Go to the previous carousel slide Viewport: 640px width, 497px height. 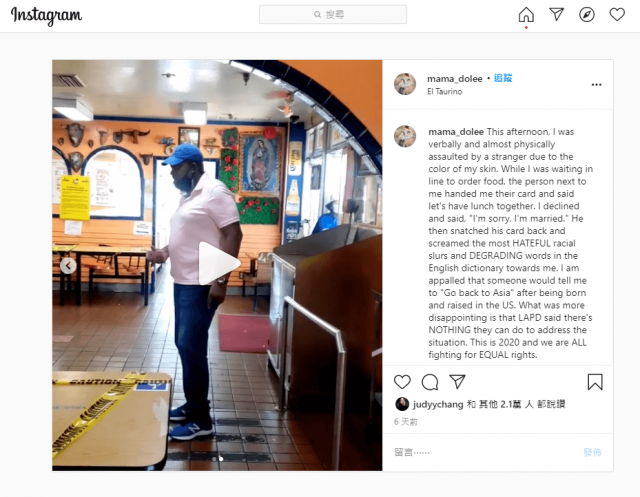(68, 266)
